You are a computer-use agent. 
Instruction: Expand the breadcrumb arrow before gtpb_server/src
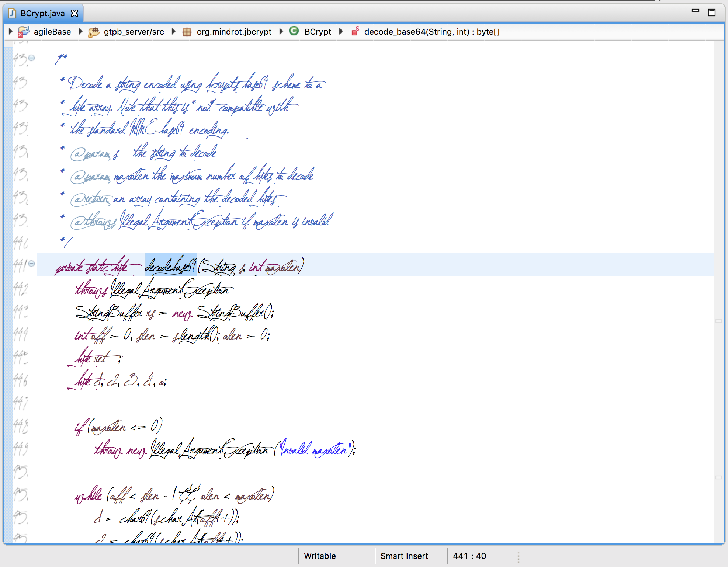click(80, 32)
